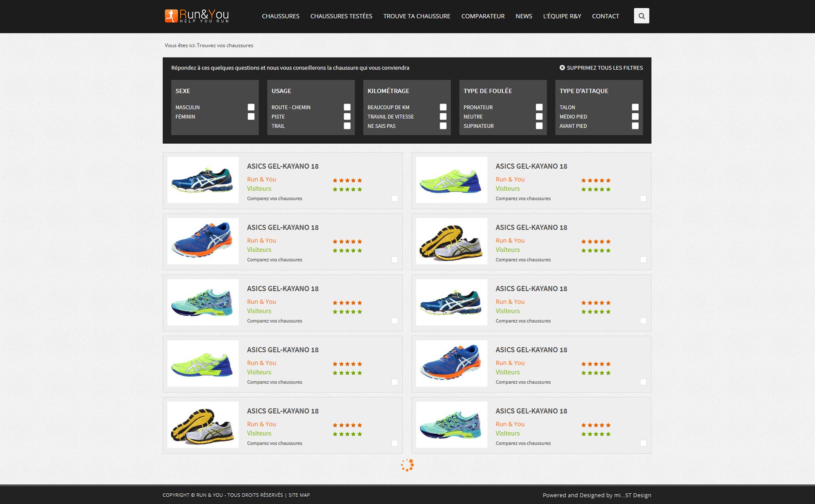Tick compare checkbox on first row right card

click(x=643, y=199)
